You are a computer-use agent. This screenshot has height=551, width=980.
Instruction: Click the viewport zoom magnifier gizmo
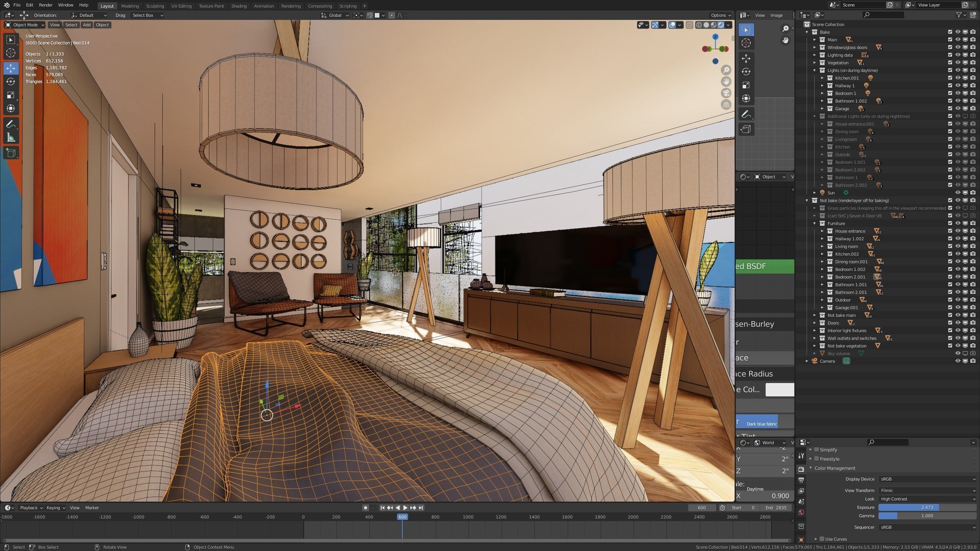(x=726, y=70)
